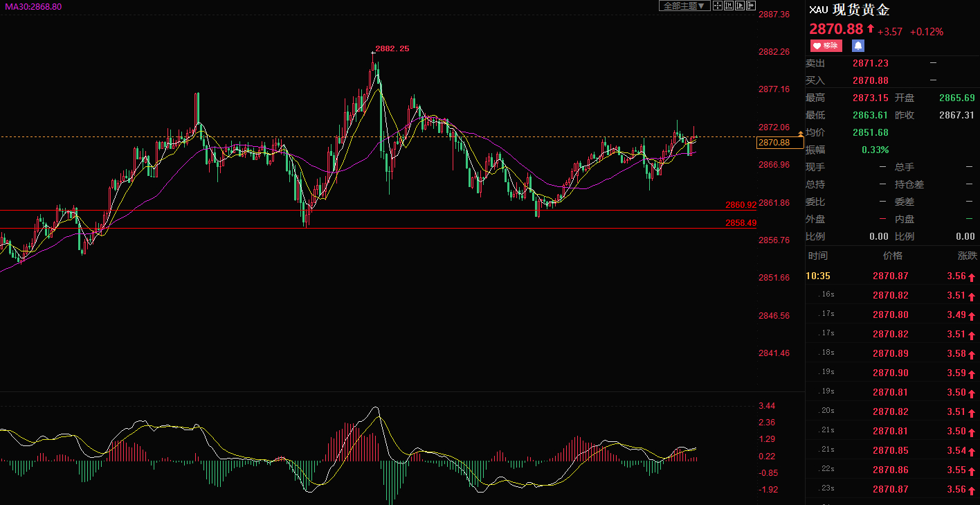980x505 pixels.
Task: Click the 最高 value 2873.15
Action: [871, 98]
